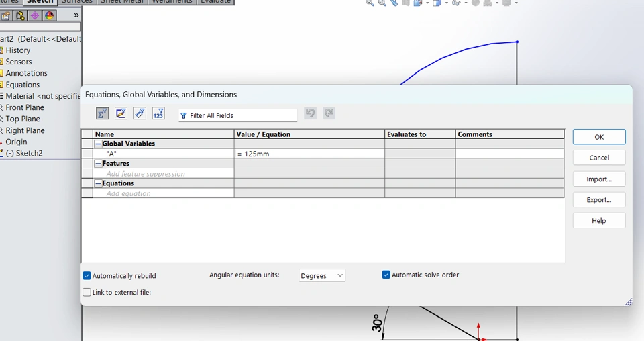The image size is (644, 341).
Task: Open the Display Style dropdown arrow
Action: pyautogui.click(x=447, y=3)
